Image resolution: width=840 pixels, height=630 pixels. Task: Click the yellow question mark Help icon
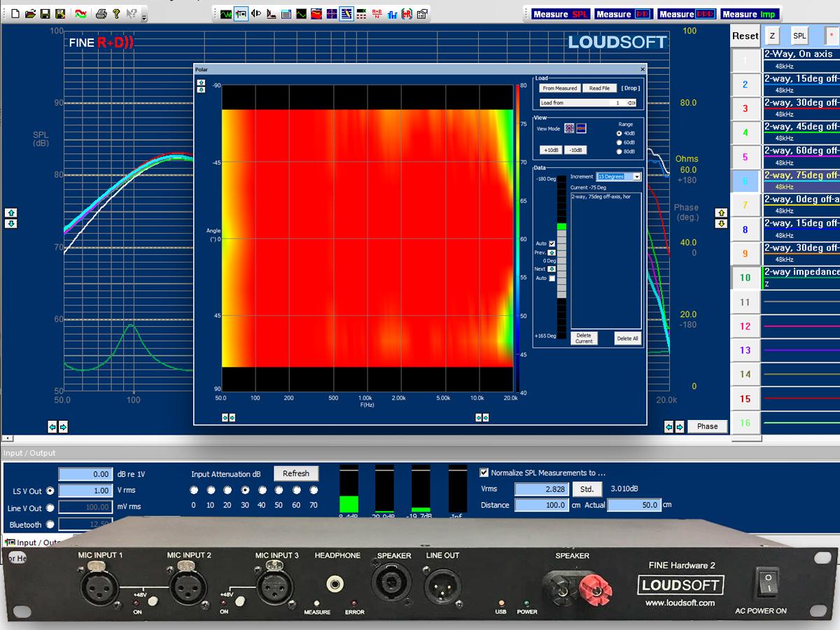tap(116, 13)
